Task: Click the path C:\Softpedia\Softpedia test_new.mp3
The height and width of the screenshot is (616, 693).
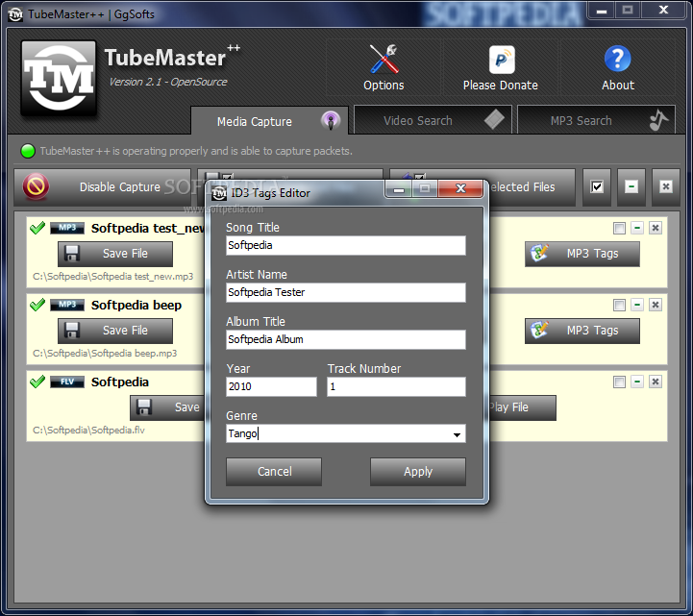Action: point(113,276)
